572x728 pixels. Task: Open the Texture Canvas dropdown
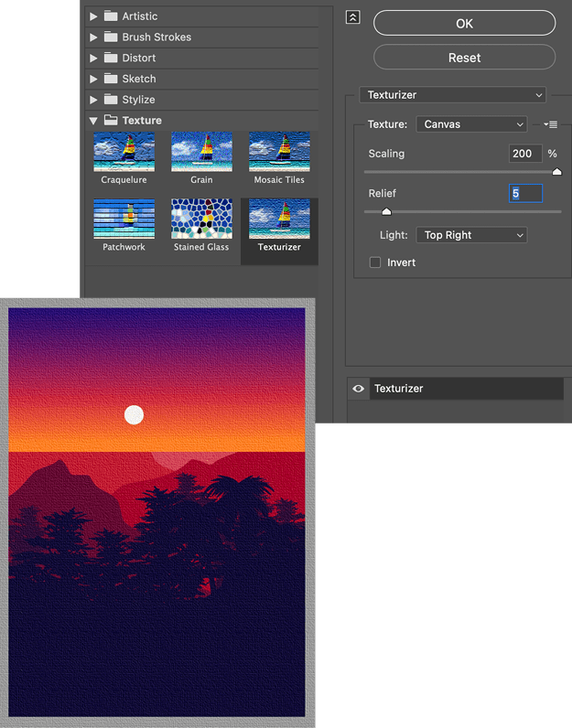(x=472, y=124)
